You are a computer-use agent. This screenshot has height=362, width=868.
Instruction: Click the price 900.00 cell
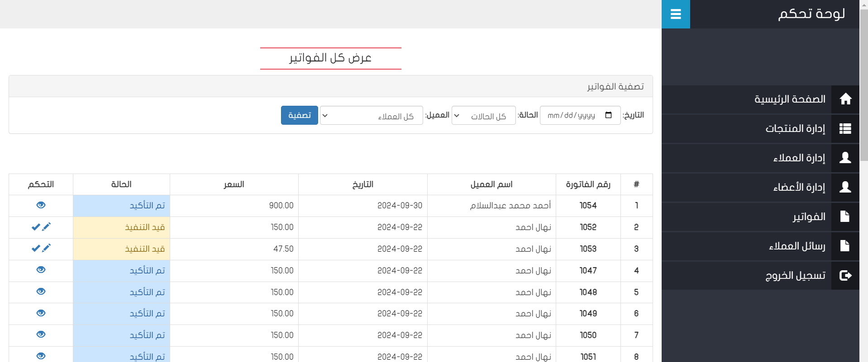[x=234, y=206]
